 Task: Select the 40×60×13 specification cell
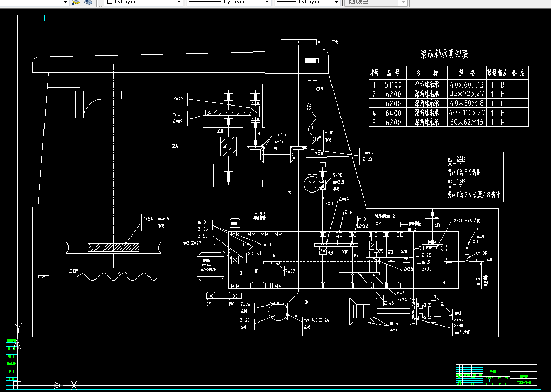click(467, 84)
